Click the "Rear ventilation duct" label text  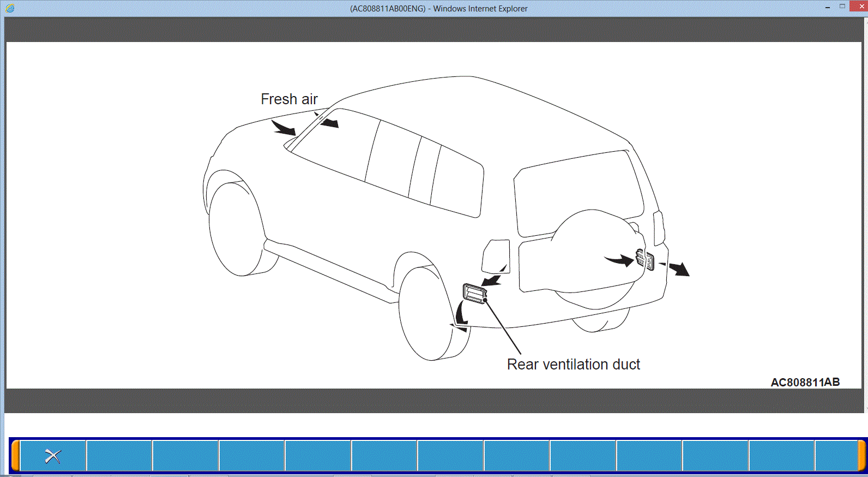(x=573, y=365)
